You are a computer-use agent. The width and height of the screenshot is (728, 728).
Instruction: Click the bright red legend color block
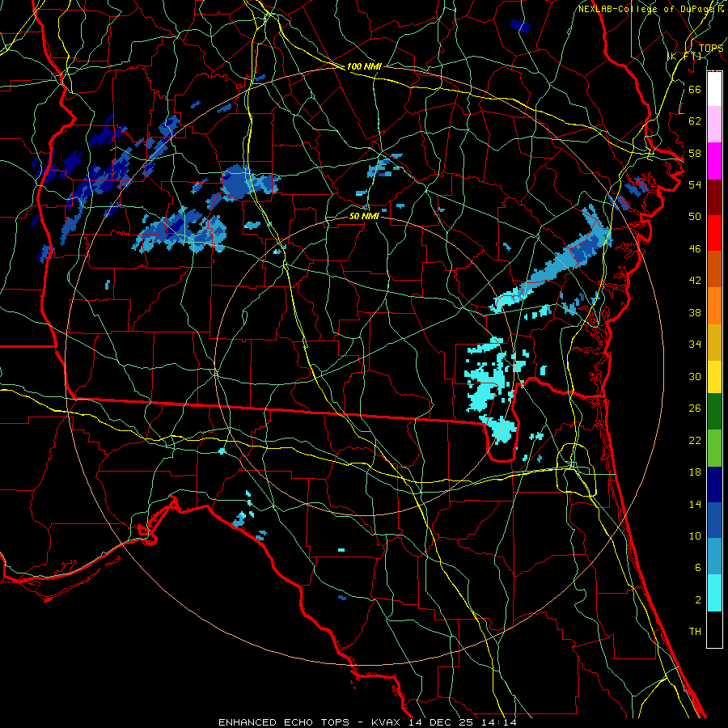(714, 233)
